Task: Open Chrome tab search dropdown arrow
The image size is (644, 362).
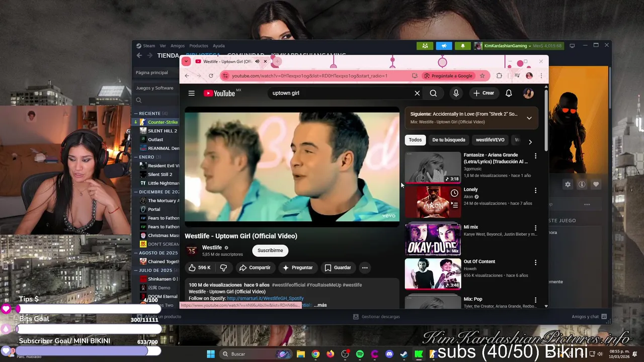Action: (186, 61)
